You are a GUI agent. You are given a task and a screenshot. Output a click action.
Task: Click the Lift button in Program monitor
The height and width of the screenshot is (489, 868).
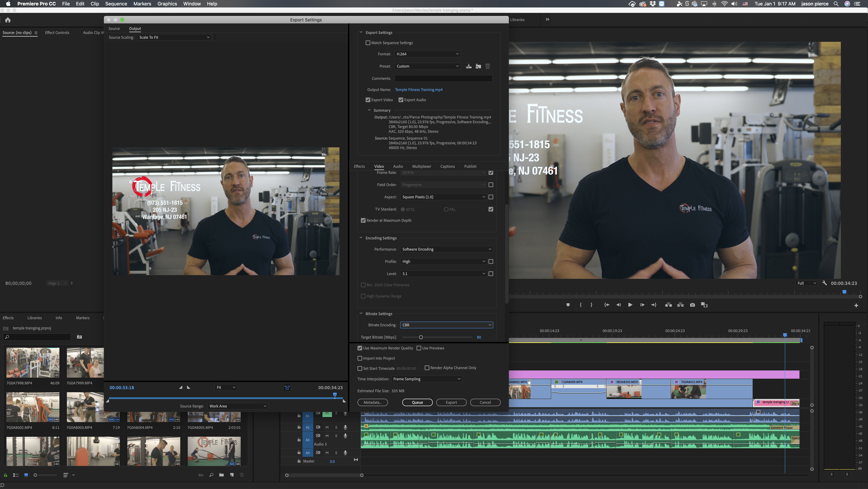669,305
